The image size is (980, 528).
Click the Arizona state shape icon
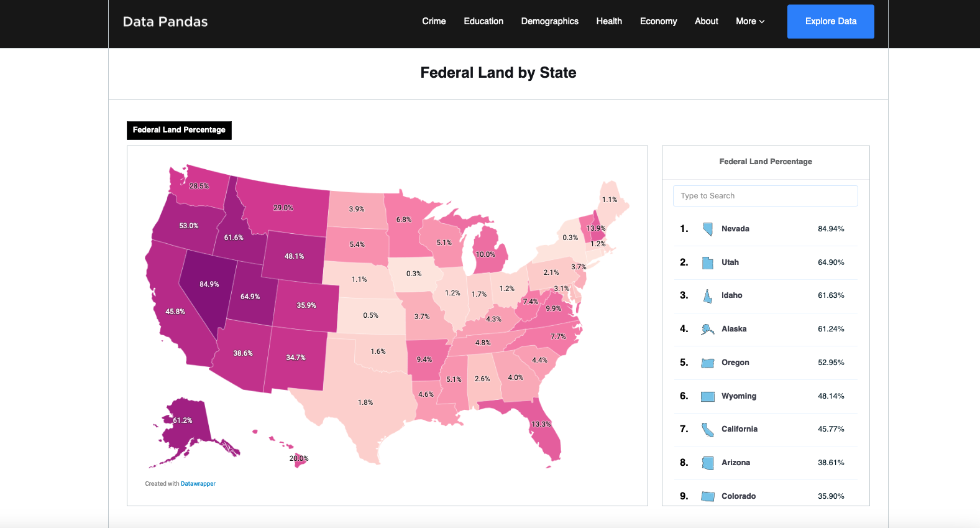pos(707,463)
